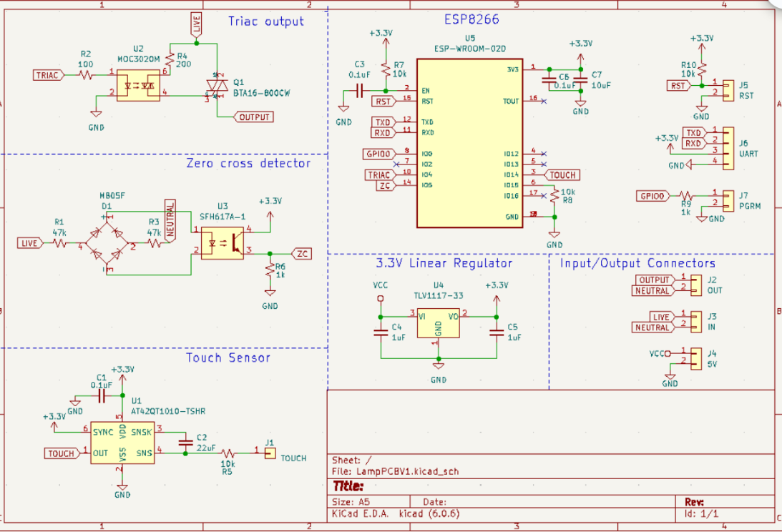Click the RST label next to J5 connector

(x=677, y=86)
